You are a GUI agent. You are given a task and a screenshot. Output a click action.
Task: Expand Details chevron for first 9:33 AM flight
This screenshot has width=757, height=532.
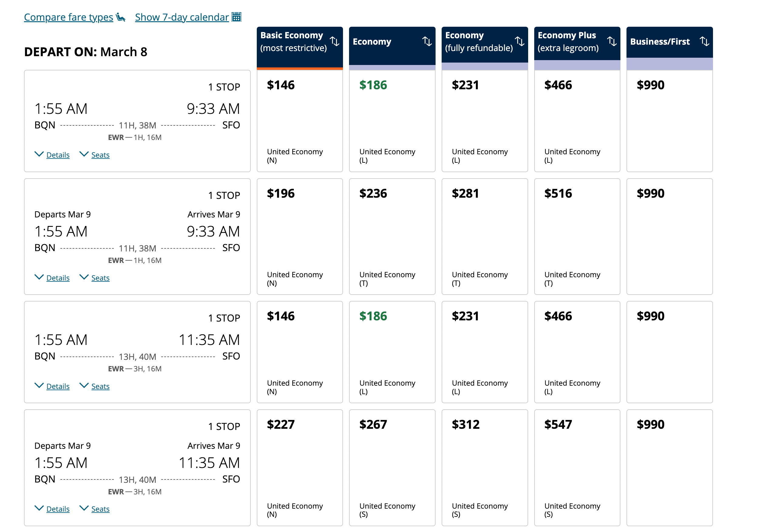(x=39, y=154)
